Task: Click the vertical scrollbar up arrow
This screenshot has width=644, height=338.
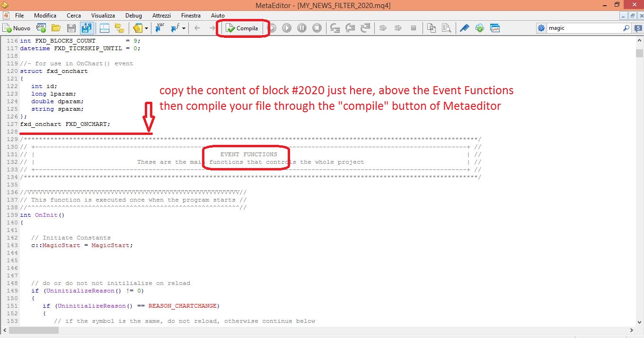Action: (x=639, y=41)
